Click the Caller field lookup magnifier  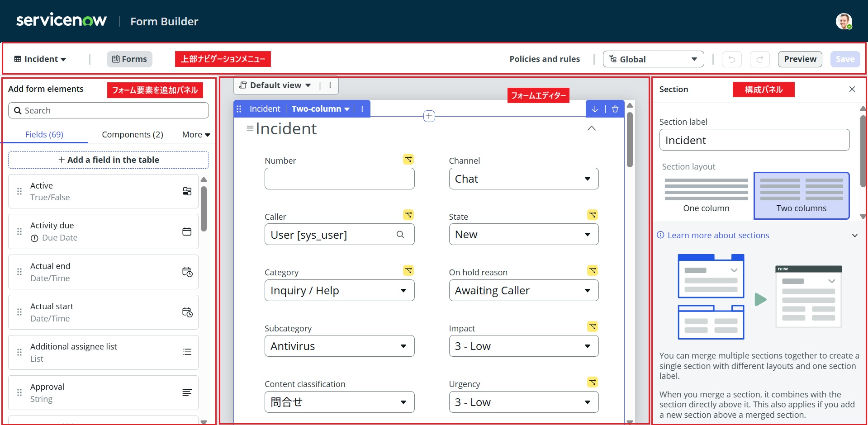click(400, 235)
